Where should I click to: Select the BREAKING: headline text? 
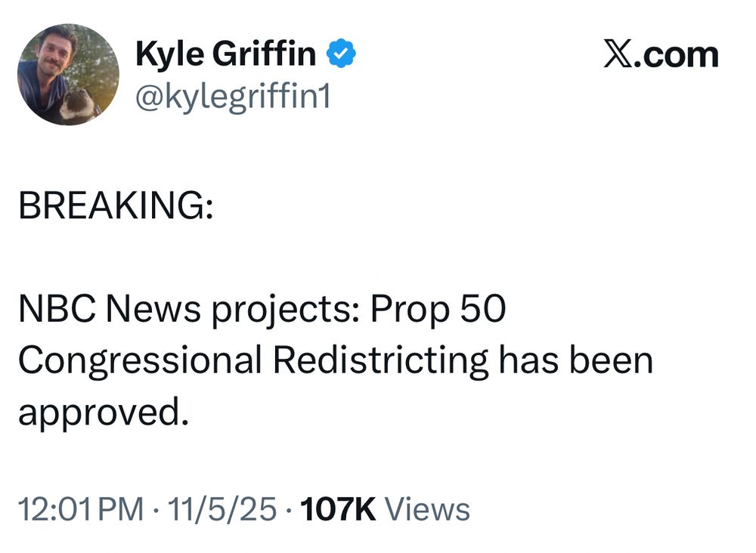point(116,205)
